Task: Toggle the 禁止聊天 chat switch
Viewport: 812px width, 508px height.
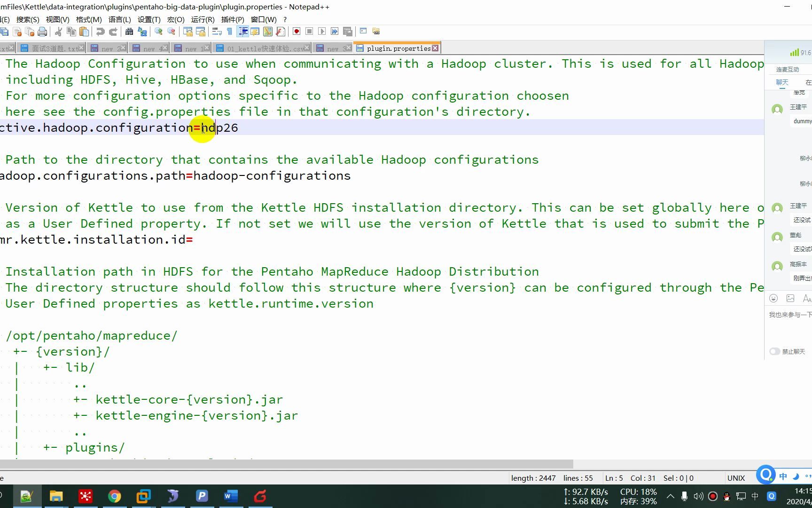Action: pos(774,351)
